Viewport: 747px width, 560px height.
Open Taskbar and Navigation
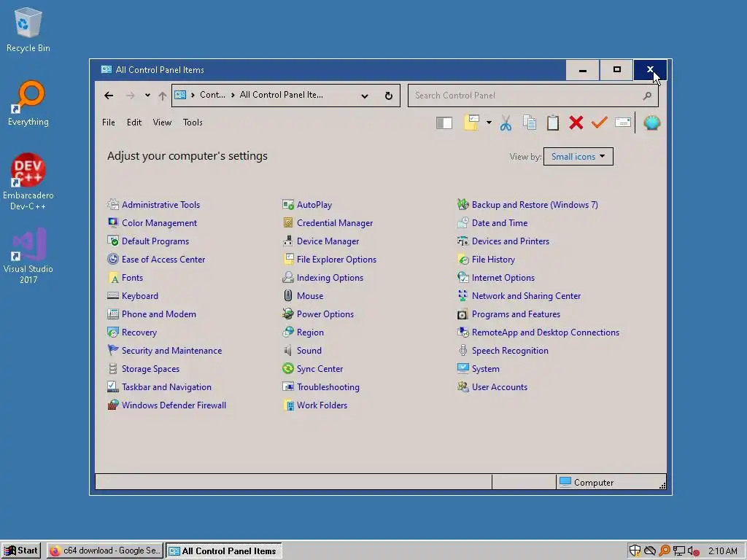166,387
